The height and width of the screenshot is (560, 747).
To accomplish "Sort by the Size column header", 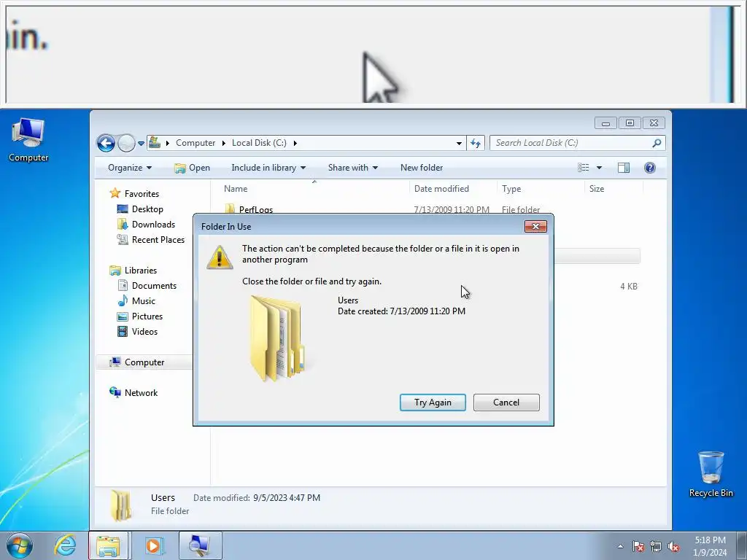I will [x=614, y=189].
